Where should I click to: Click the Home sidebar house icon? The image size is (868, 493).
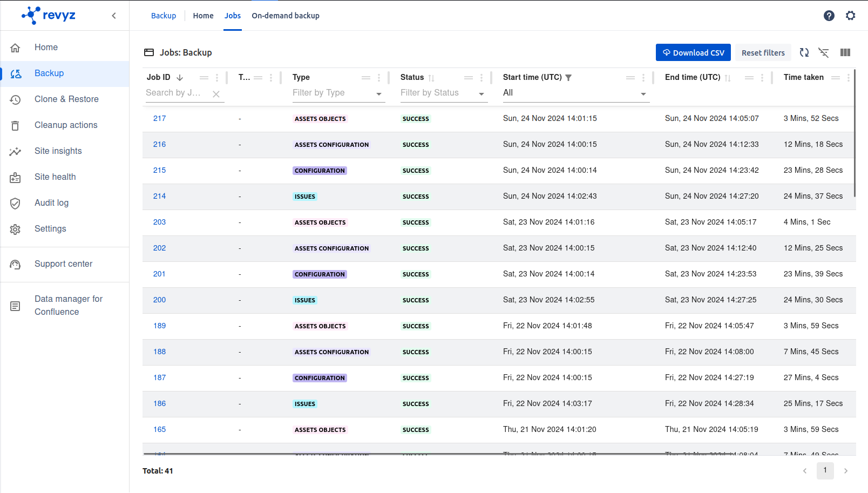tap(15, 48)
